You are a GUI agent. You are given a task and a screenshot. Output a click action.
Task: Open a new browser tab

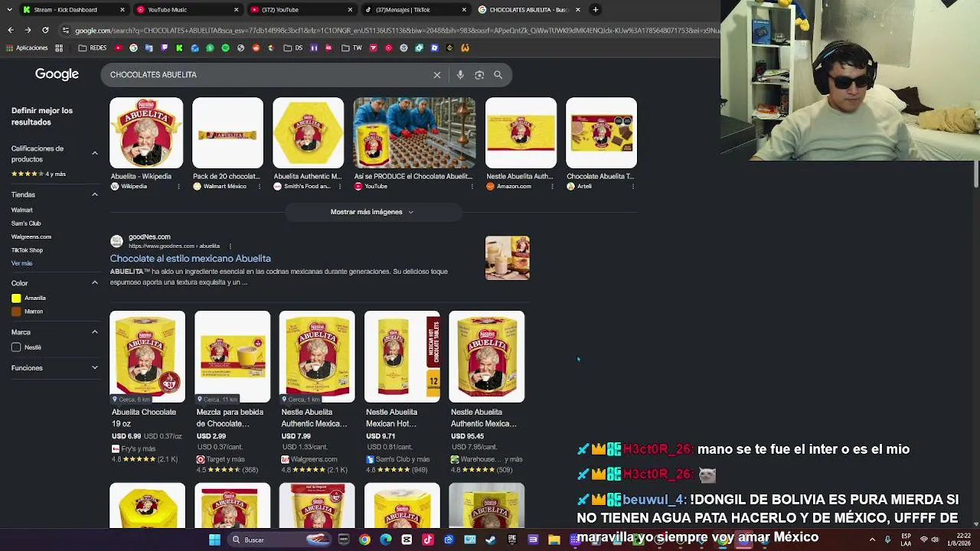596,10
